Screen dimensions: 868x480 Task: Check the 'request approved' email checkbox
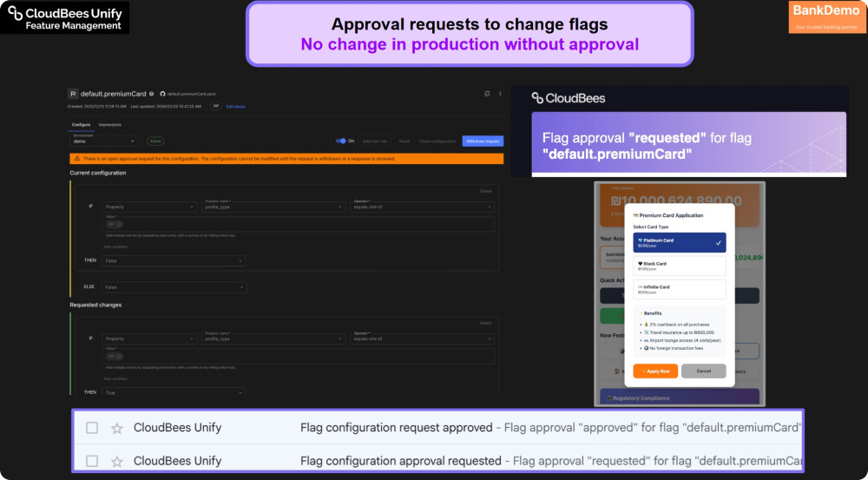[92, 428]
